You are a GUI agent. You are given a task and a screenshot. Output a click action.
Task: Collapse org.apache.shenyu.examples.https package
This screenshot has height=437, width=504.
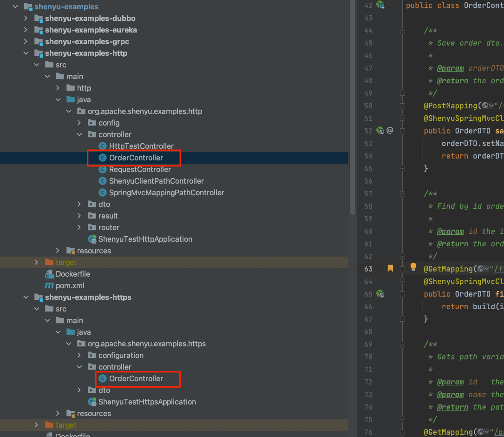coord(68,344)
